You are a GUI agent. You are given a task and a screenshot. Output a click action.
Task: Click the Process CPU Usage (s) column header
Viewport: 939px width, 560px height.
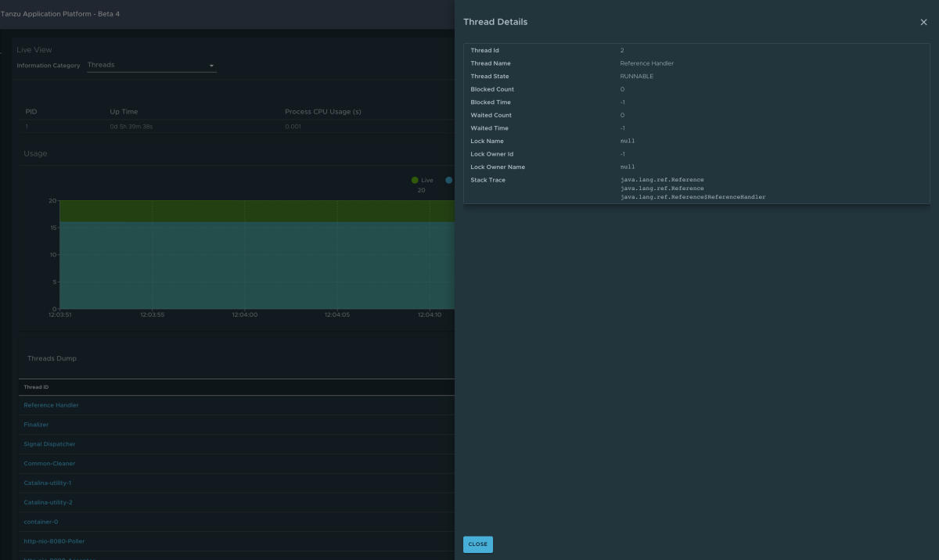click(x=323, y=112)
